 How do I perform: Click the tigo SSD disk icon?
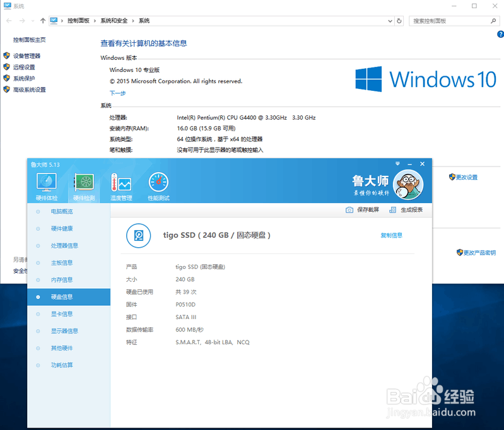[139, 236]
